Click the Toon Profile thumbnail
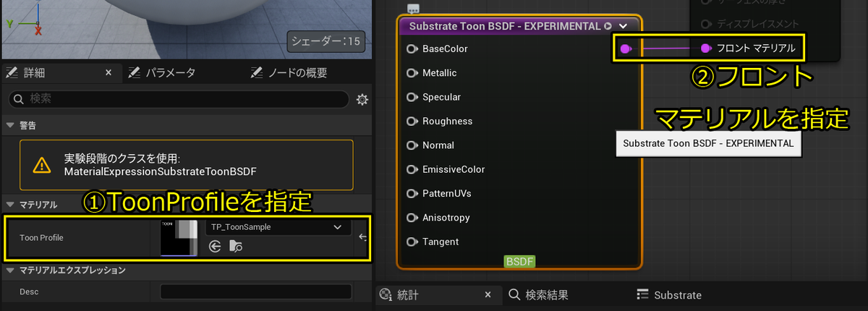The width and height of the screenshot is (868, 311). point(179,237)
